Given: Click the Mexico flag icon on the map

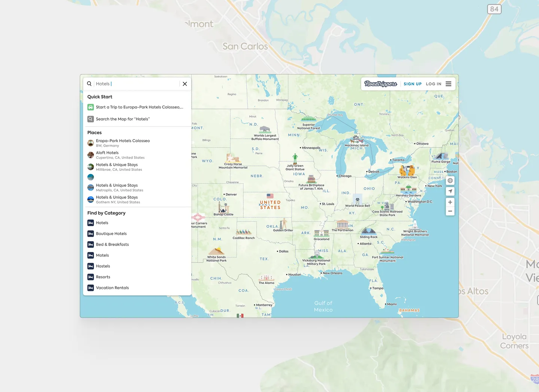Looking at the screenshot, I should tap(240, 316).
